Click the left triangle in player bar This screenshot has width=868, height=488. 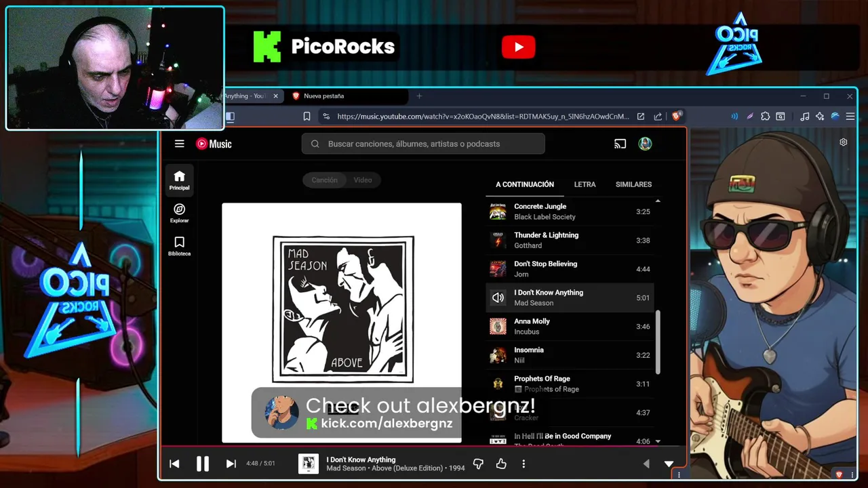tap(646, 464)
